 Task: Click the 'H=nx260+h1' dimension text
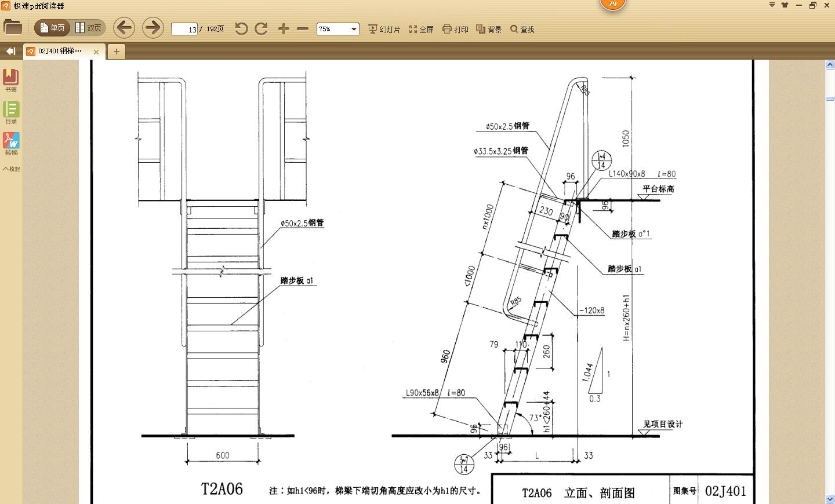[626, 317]
